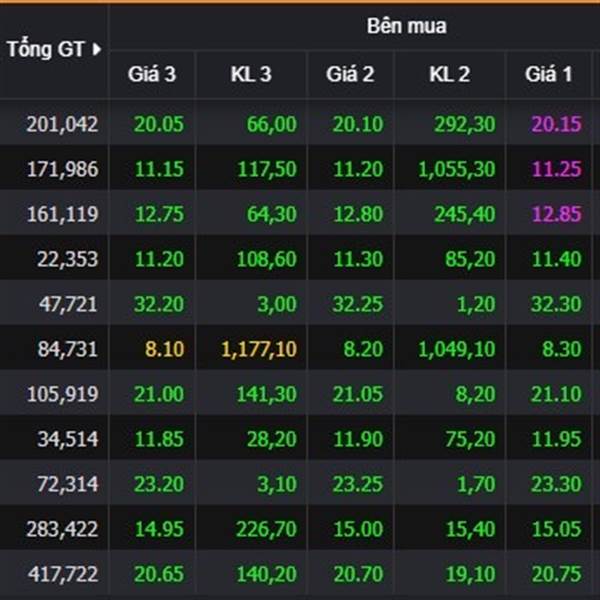The width and height of the screenshot is (600, 600).
Task: Click the 32.25 price in Giá 2
Action: (x=358, y=304)
